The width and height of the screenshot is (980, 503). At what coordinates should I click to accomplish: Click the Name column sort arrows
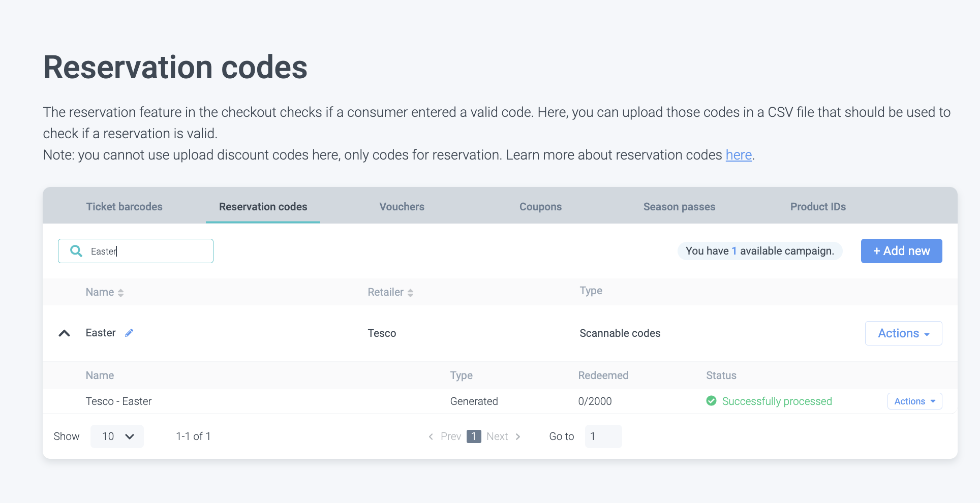[120, 293]
